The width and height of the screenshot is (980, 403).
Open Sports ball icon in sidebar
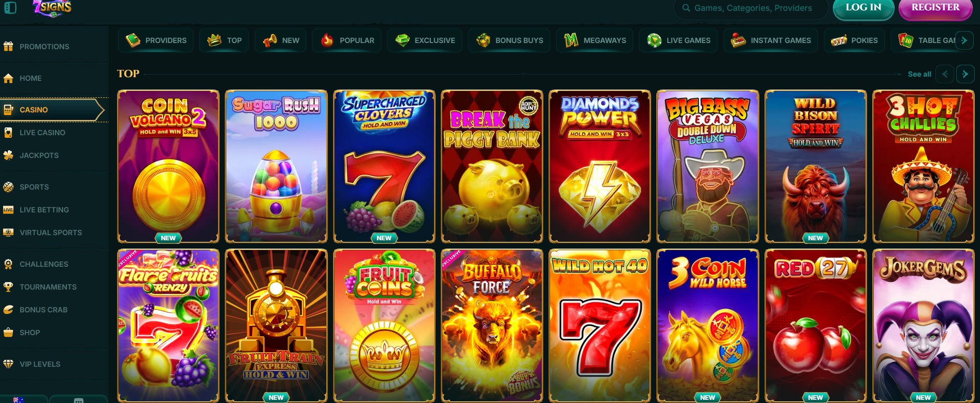pyautogui.click(x=8, y=187)
